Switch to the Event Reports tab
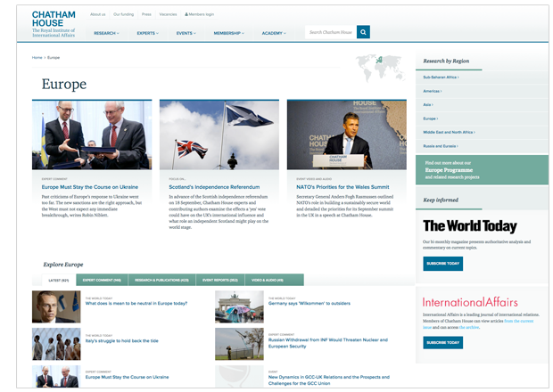 pos(219,280)
